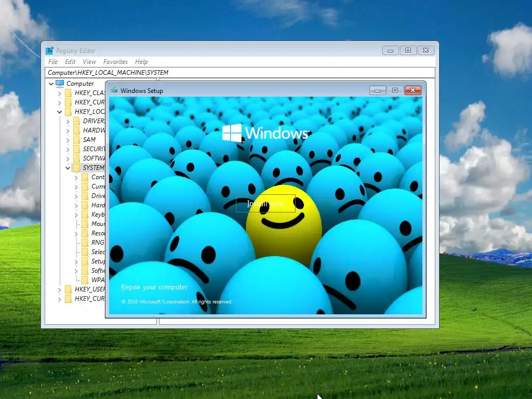Viewport: 532px width, 399px height.
Task: Select the HARDWARE folder icon
Action: pyautogui.click(x=77, y=130)
